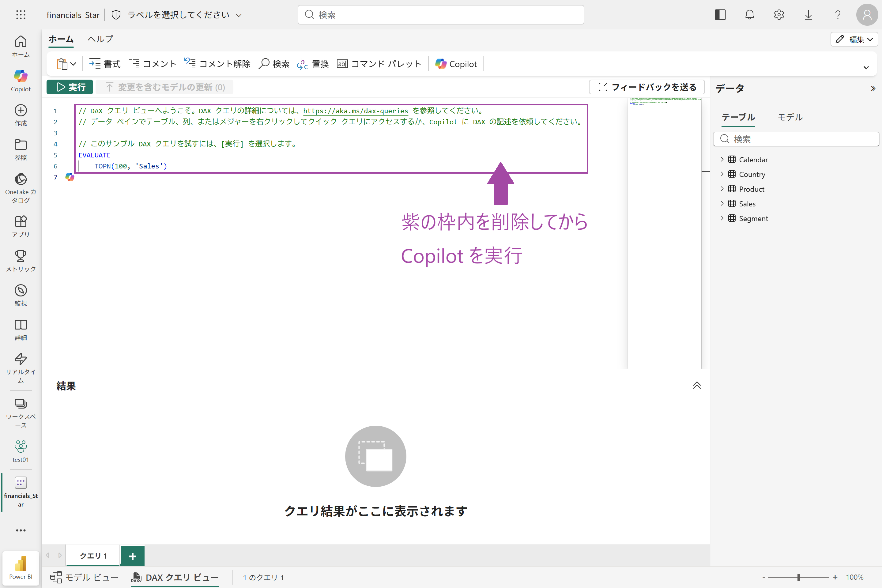Open sensitivity label dropdown
Screen dimensions: 882x588
(239, 15)
